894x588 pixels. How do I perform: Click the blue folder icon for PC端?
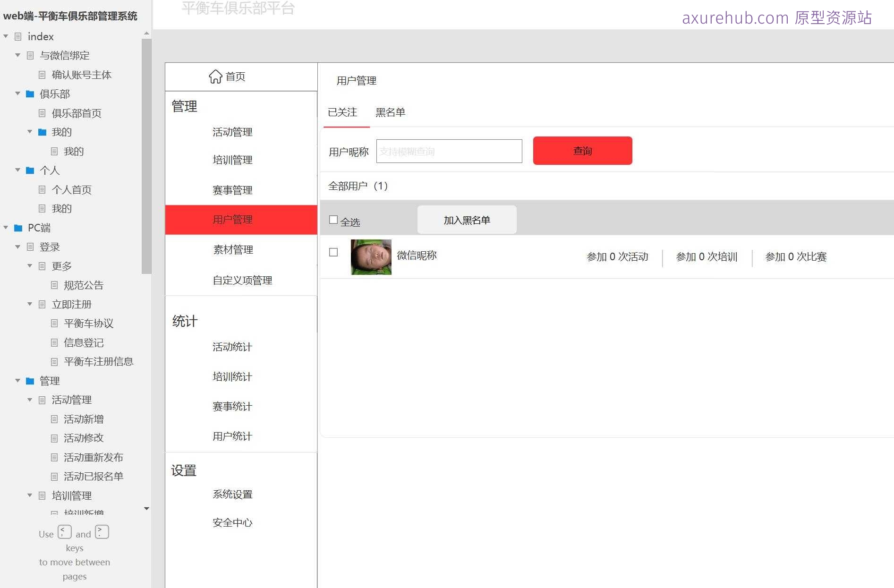[18, 228]
